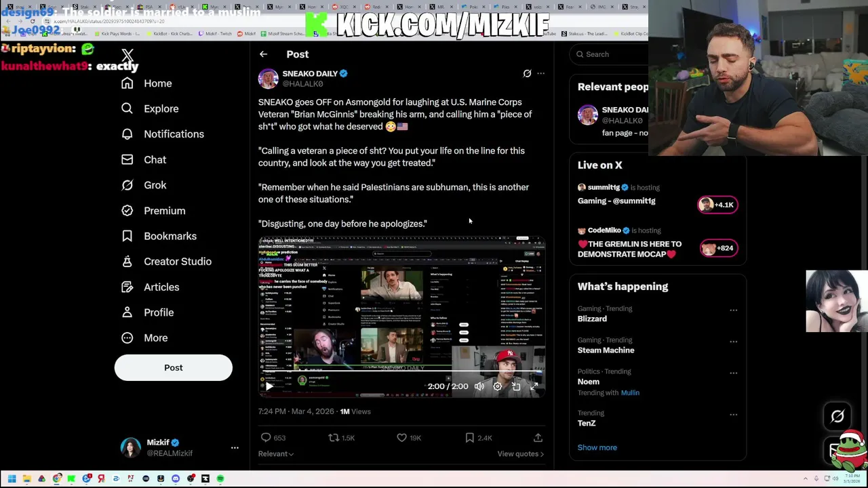Open Grok in the sidebar
868x488 pixels.
(143, 185)
